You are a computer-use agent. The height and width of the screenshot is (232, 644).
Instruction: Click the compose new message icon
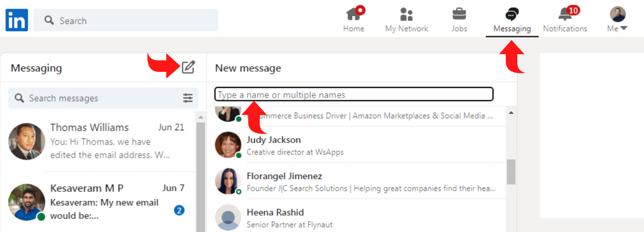point(188,67)
